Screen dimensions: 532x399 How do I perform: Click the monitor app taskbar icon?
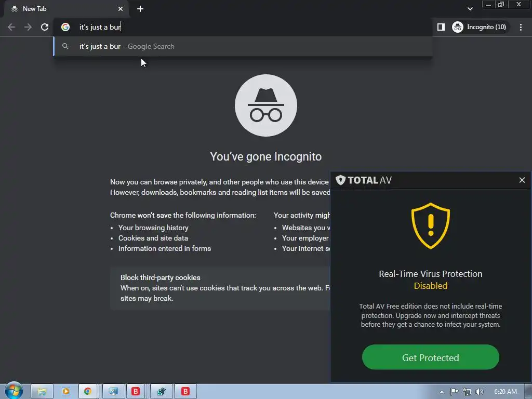113,392
